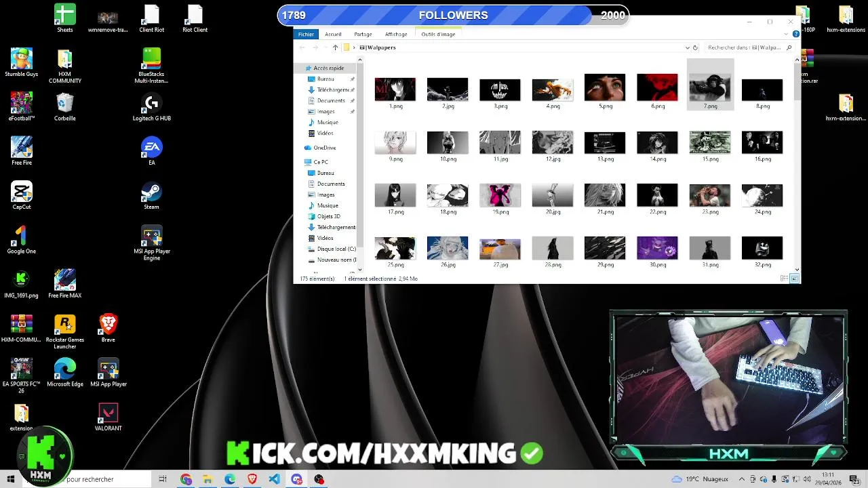Refresh the Walpapers folder view
Viewport: 868px width, 488px height.
[x=695, y=47]
